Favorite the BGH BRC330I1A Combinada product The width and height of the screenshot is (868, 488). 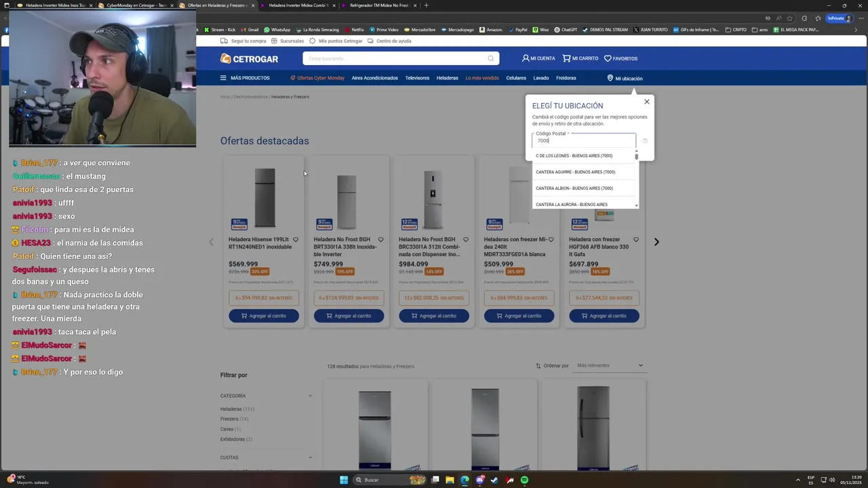tap(465, 239)
